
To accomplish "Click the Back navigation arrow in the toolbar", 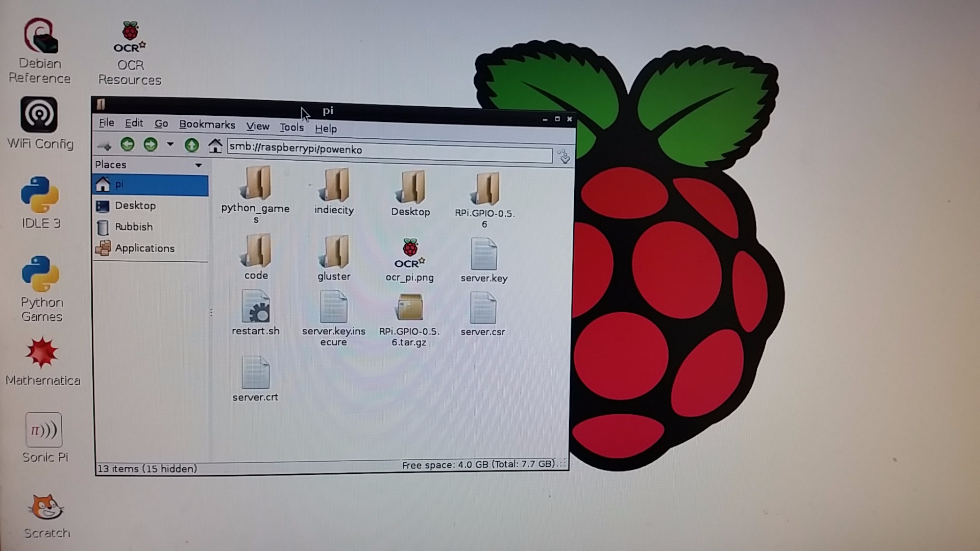I will point(128,145).
